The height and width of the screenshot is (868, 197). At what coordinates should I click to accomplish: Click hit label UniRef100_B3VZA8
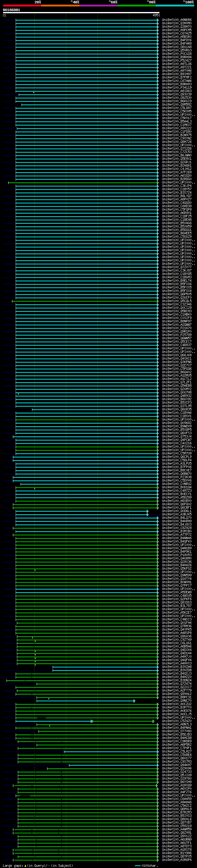click(x=177, y=667)
